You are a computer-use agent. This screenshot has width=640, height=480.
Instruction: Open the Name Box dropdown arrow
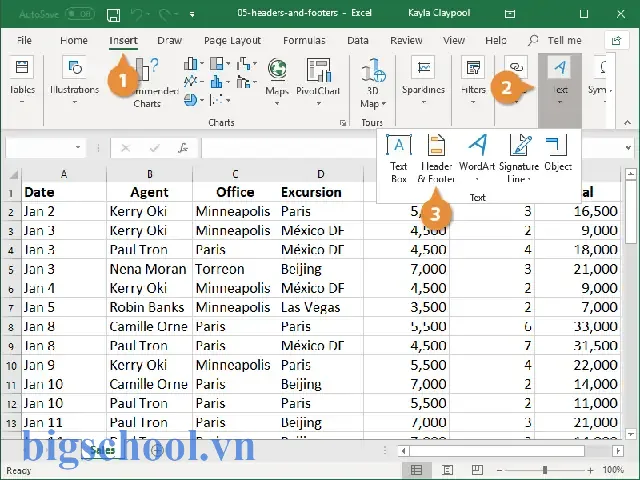(78, 147)
